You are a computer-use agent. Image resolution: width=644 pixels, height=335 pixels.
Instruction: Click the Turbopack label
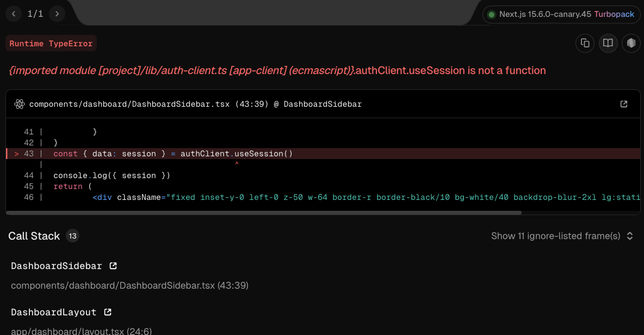pos(614,15)
